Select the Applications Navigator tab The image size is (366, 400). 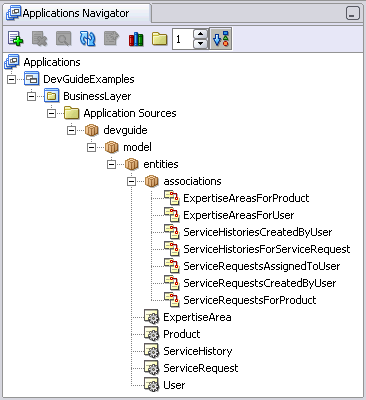click(x=76, y=13)
